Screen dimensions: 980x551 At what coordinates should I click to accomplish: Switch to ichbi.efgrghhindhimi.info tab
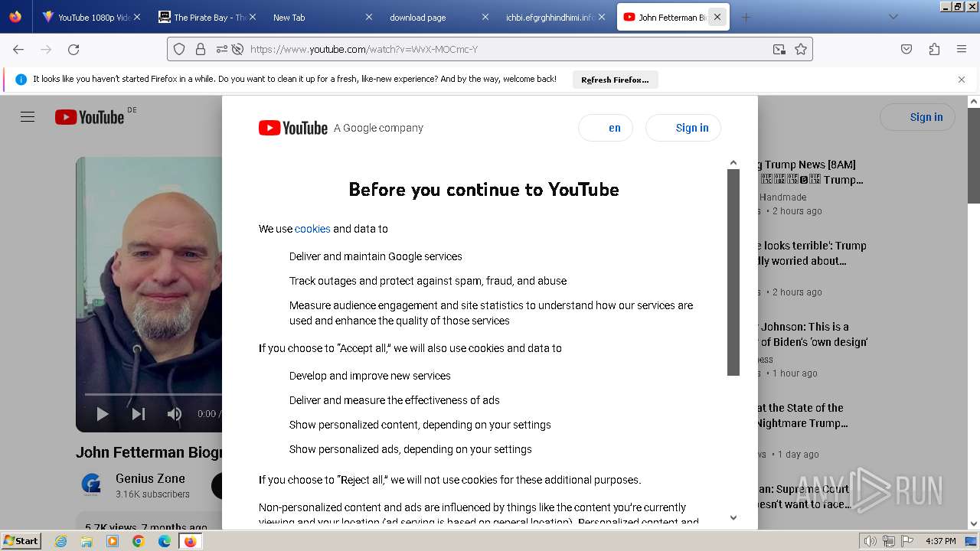pyautogui.click(x=554, y=17)
